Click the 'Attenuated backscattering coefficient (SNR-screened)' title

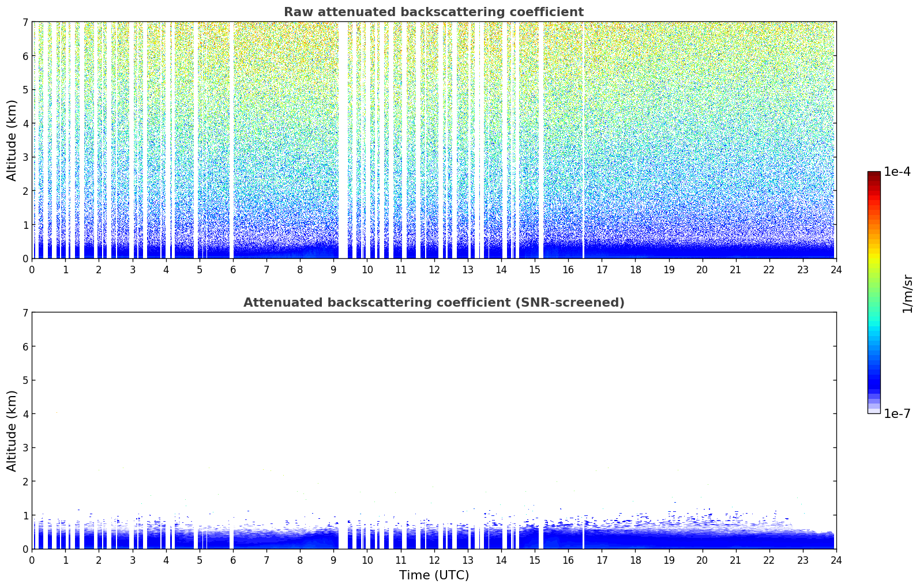click(434, 303)
